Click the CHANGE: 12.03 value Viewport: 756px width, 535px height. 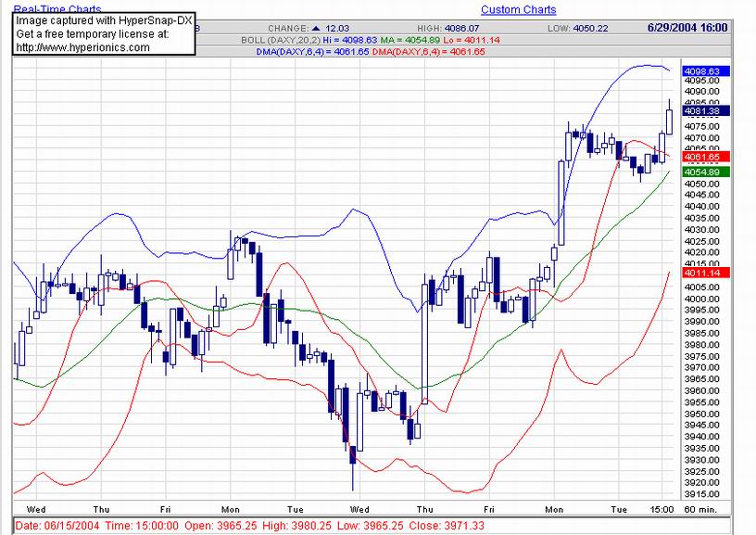[x=309, y=29]
